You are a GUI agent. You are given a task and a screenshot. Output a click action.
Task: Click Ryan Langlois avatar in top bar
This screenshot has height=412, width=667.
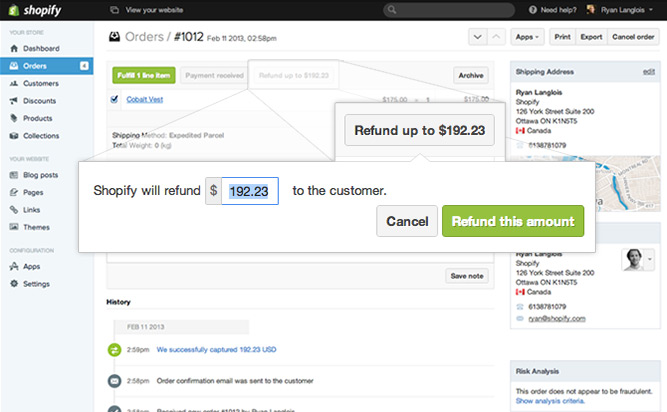(x=591, y=9)
